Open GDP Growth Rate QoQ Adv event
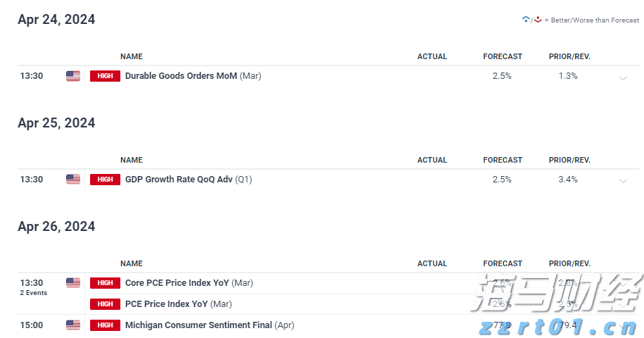This screenshot has width=644, height=338. [x=178, y=180]
